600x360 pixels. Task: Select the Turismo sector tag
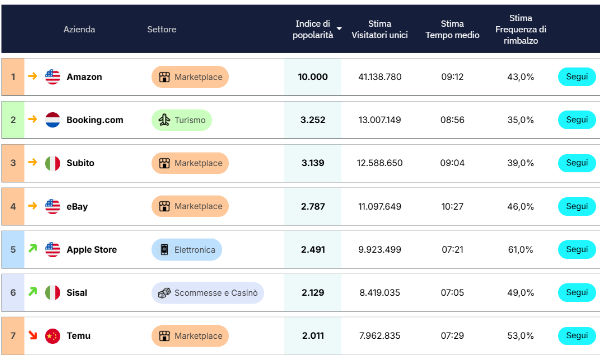click(x=182, y=120)
